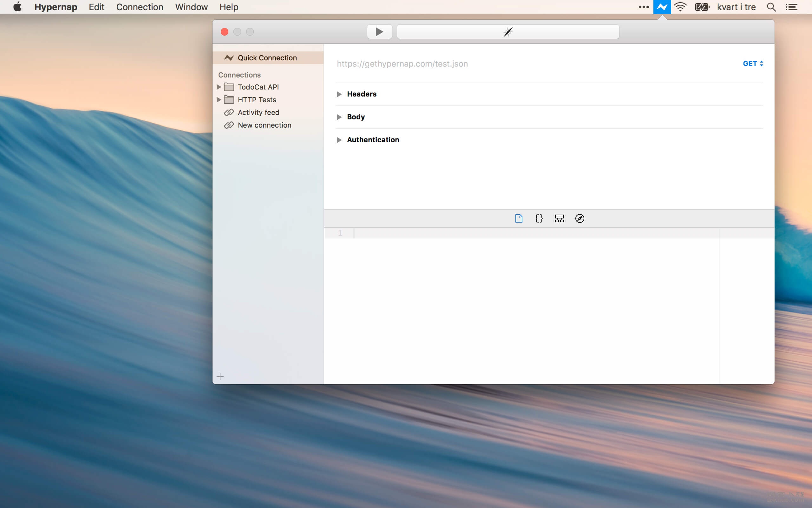Screen dimensions: 812x508
Task: Click the compass icon in toolbar address field
Action: click(508, 32)
